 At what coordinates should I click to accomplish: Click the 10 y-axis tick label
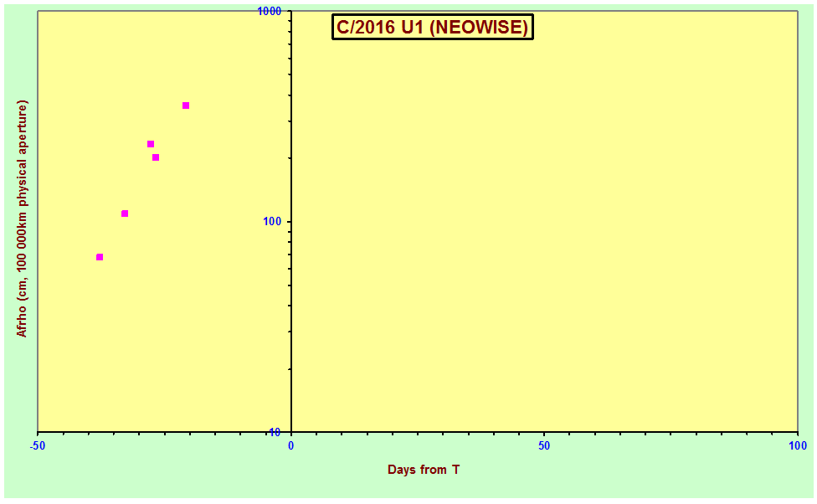275,432
